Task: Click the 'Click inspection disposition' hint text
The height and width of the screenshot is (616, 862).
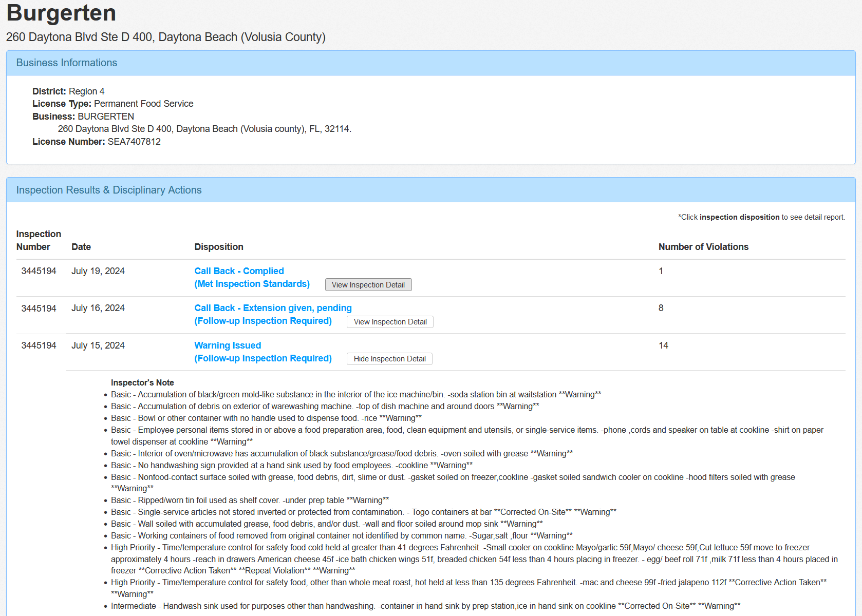Action: [761, 217]
